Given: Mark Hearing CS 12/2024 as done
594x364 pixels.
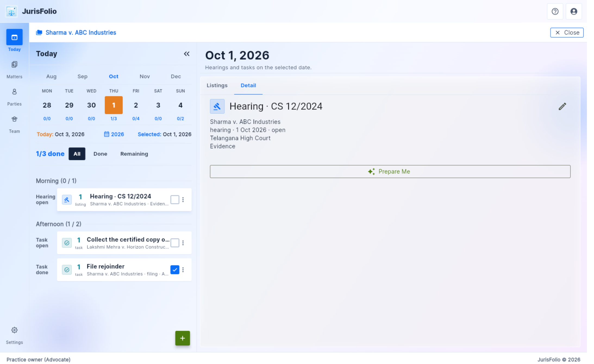Looking at the screenshot, I should point(175,200).
